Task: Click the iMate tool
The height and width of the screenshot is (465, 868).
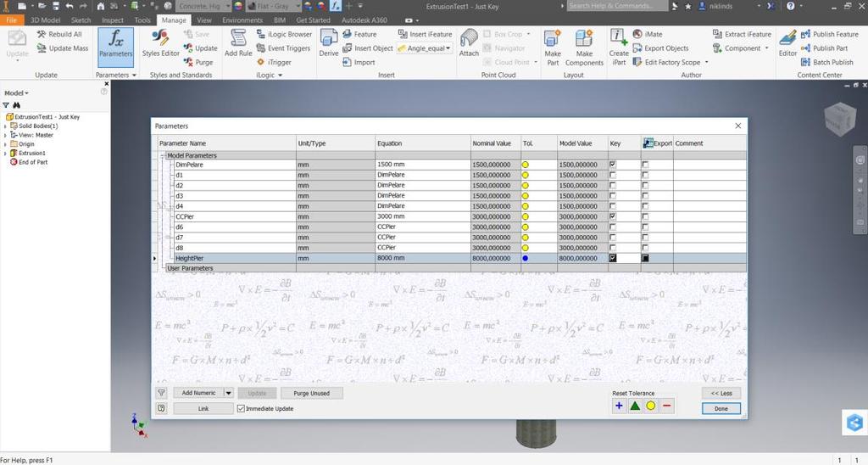Action: (x=648, y=34)
